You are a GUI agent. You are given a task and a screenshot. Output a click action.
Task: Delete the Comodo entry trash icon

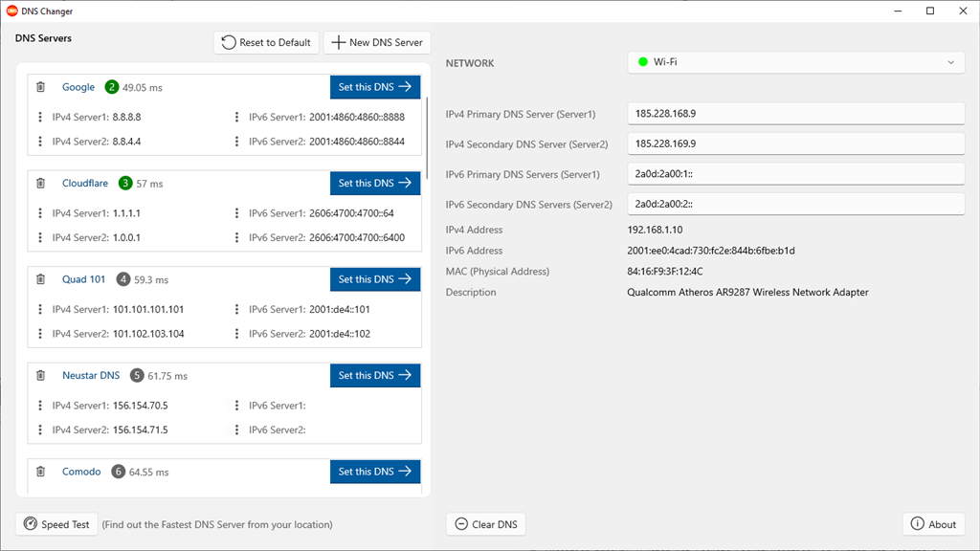pyautogui.click(x=40, y=472)
